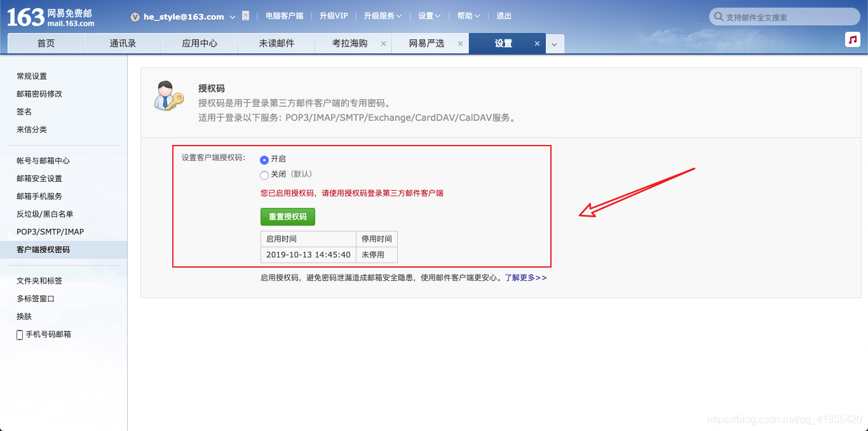
Task: Switch to the 通讯录 tab
Action: [x=123, y=43]
